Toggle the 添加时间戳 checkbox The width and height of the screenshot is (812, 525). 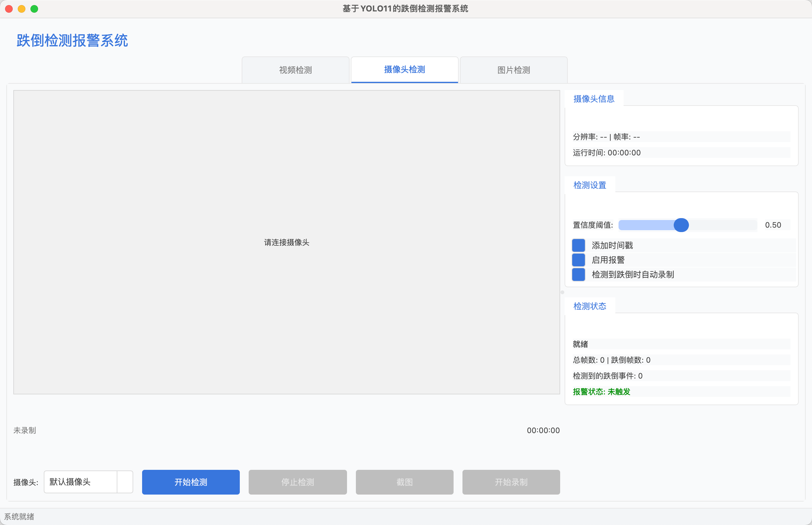pyautogui.click(x=579, y=245)
